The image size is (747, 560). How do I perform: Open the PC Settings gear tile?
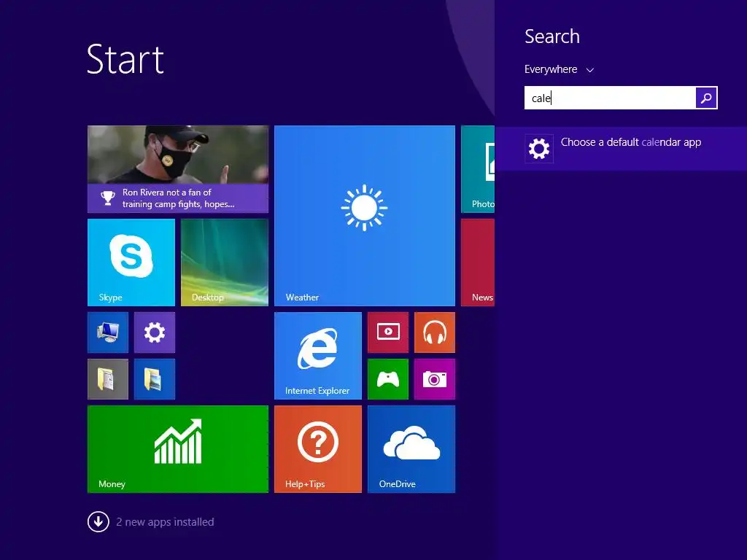point(155,332)
